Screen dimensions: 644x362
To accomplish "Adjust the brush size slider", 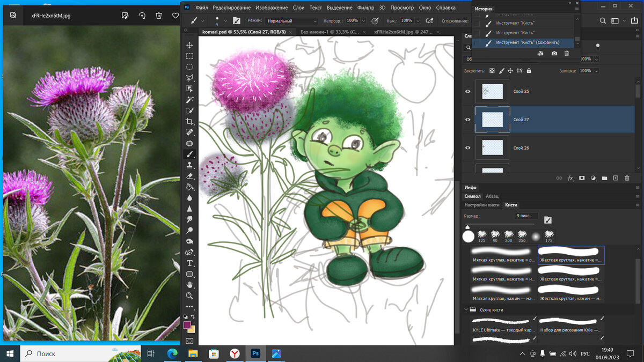I will point(467,227).
